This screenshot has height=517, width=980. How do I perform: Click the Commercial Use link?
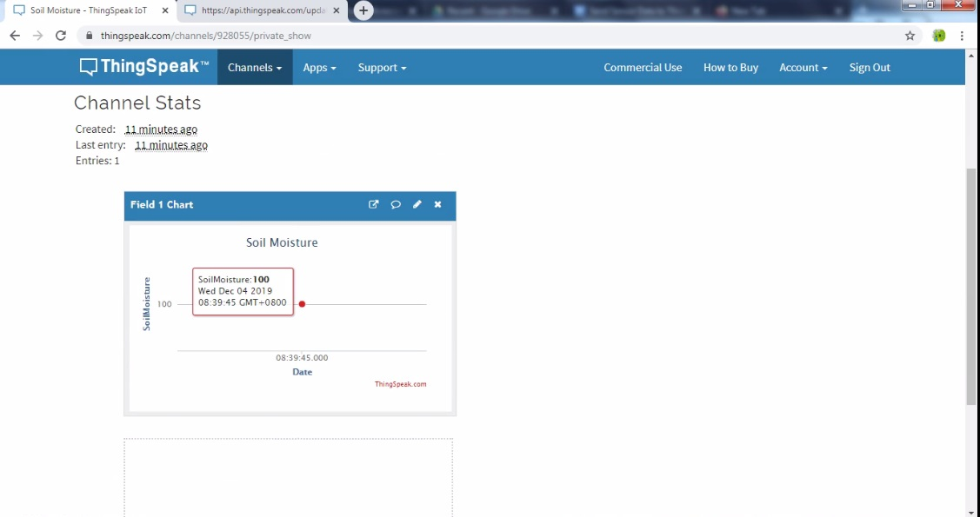point(643,68)
